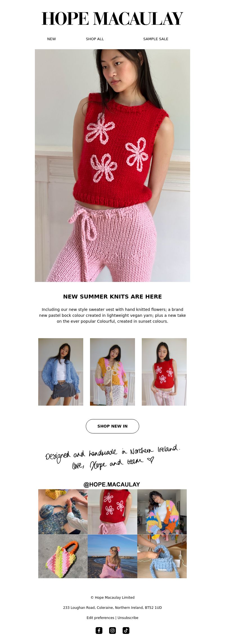Open the Instagram photo of striped knit bag
The image size is (225, 644).
pos(63,556)
